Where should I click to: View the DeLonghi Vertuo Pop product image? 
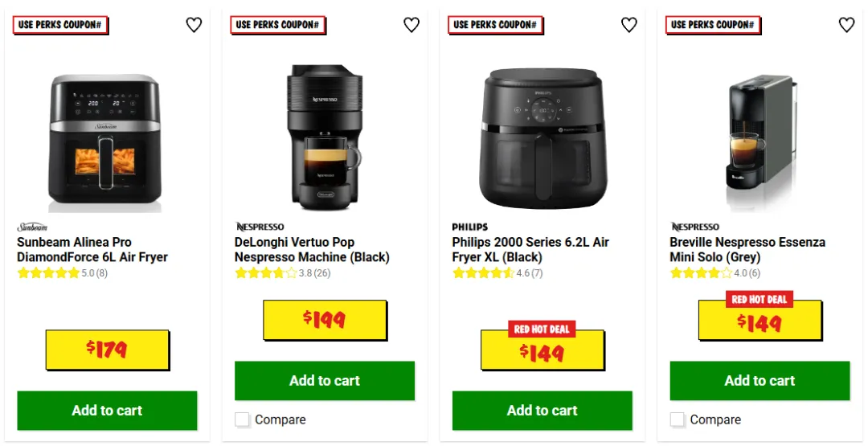325,137
